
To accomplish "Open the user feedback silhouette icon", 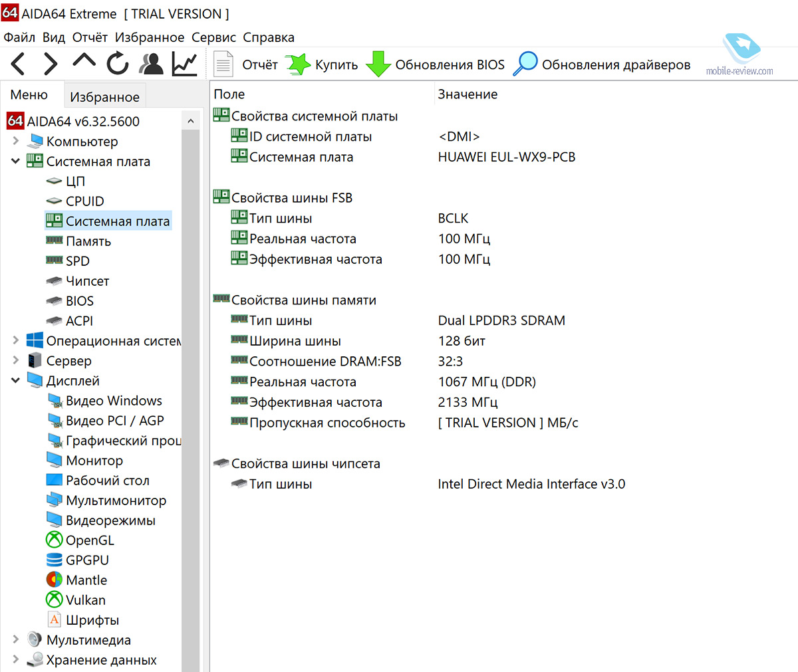I will click(152, 64).
